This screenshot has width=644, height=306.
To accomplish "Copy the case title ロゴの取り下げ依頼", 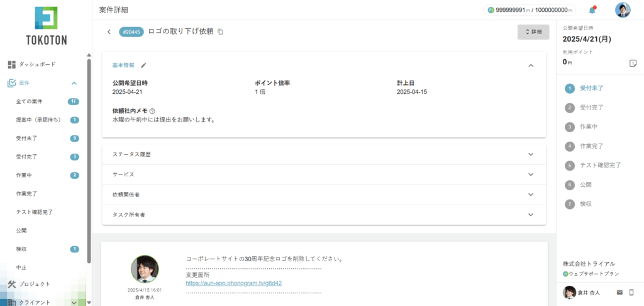I will point(220,31).
